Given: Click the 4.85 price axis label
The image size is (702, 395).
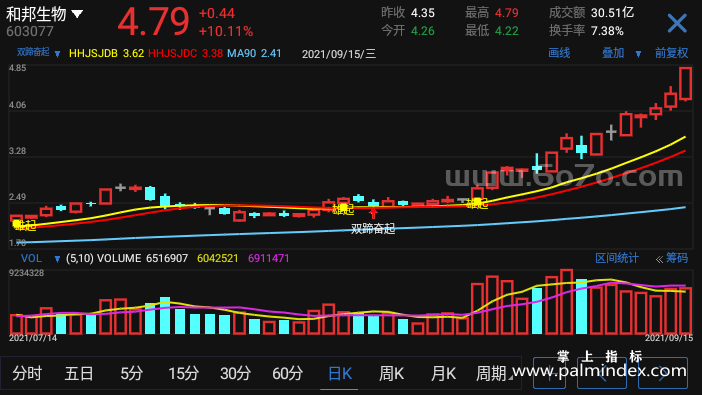Looking at the screenshot, I should coord(17,69).
